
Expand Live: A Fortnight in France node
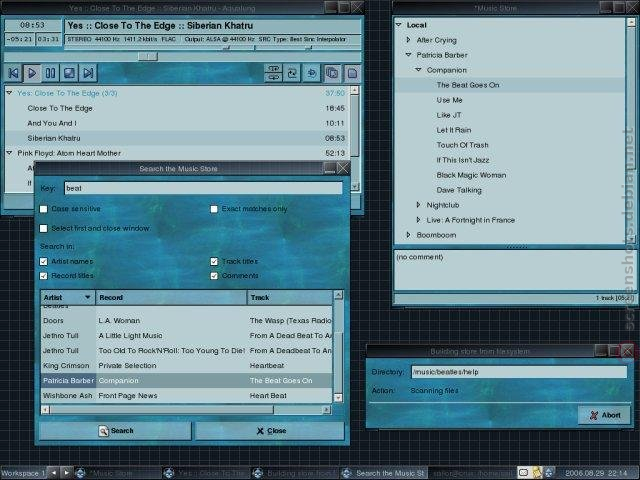click(x=418, y=220)
